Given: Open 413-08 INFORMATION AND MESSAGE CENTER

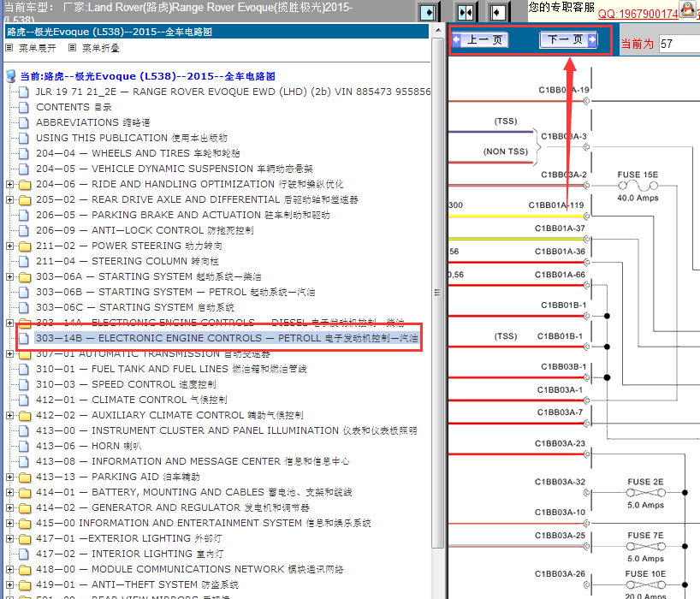Looking at the screenshot, I should (x=193, y=461).
